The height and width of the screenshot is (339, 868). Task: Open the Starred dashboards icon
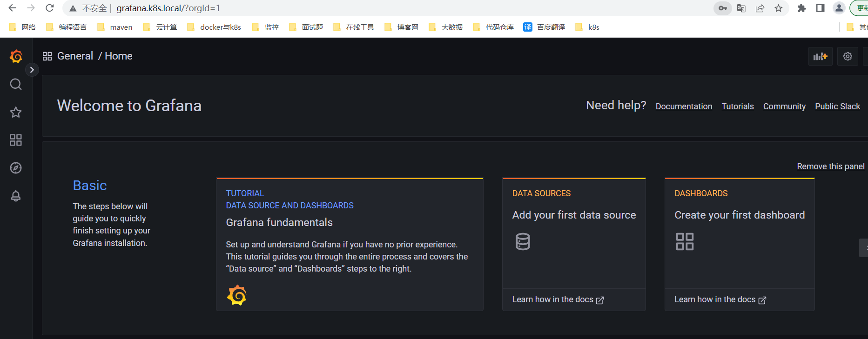click(16, 112)
